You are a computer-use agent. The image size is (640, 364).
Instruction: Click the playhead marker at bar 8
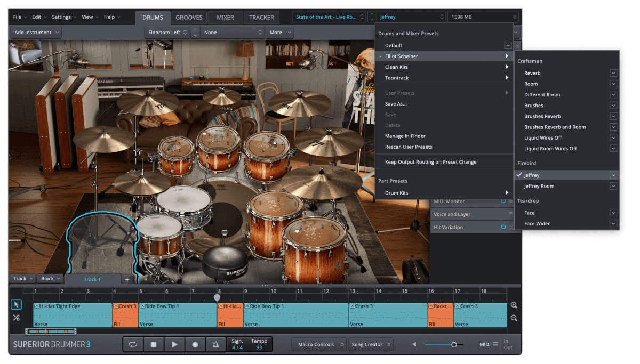[x=217, y=298]
